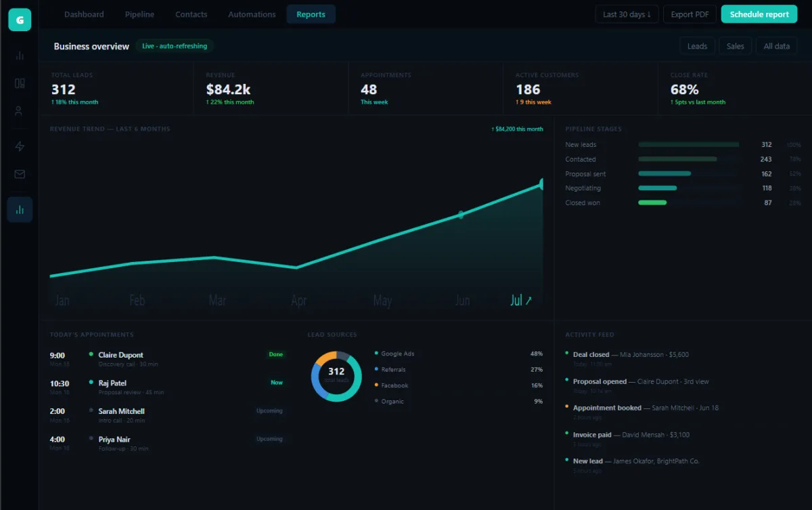Click the $84,200 this month label
Screen dimensions: 812x510
point(517,129)
